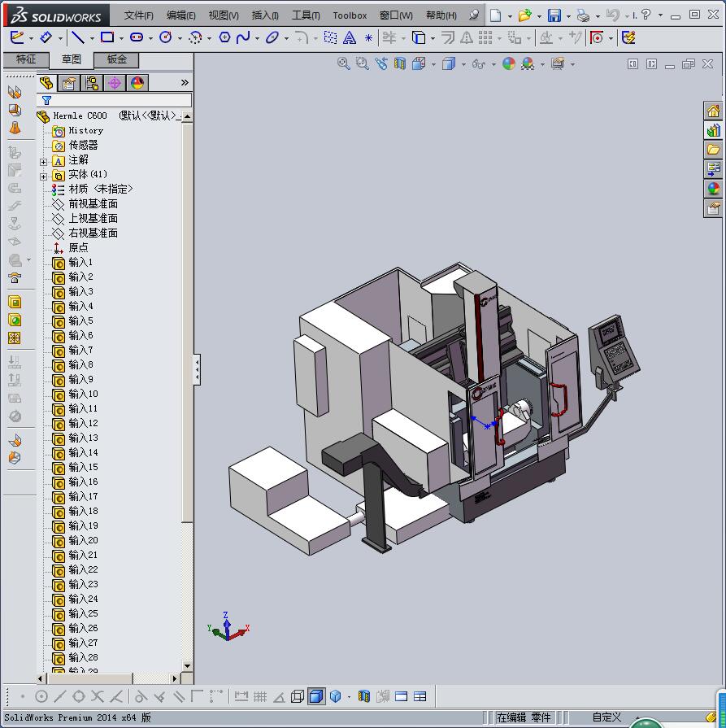Image resolution: width=726 pixels, height=728 pixels.
Task: Switch to the 钣金 tab
Action: click(116, 59)
